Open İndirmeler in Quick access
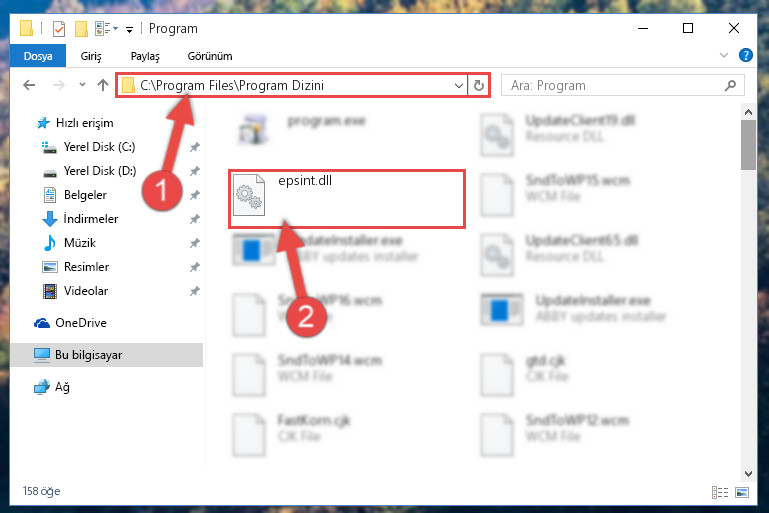The height and width of the screenshot is (513, 769). [x=91, y=219]
